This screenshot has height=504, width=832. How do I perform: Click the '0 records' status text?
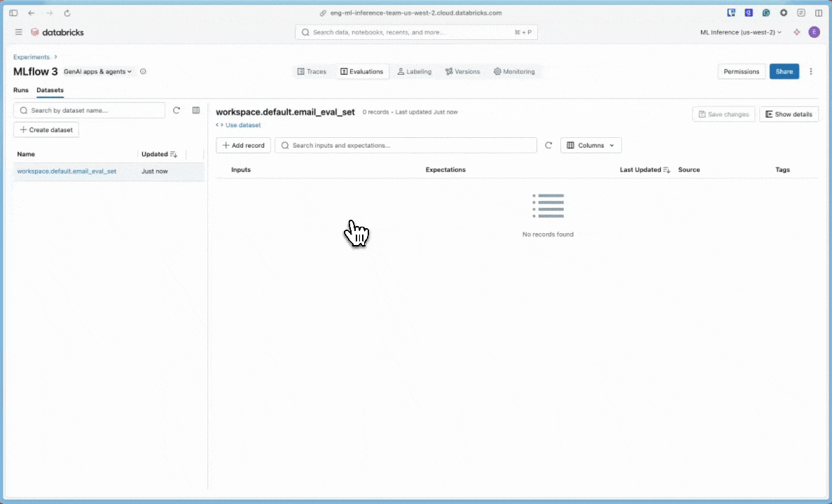375,112
